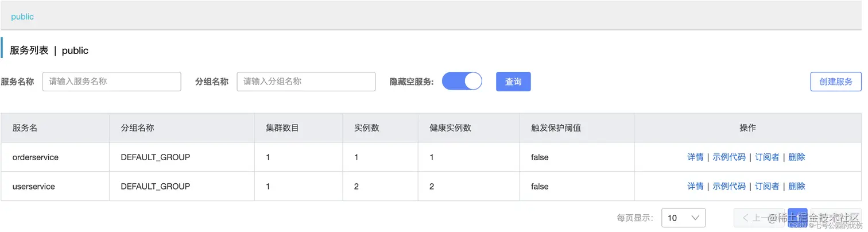Click false in the orderservice row
Image resolution: width=868 pixels, height=232 pixels.
coord(540,157)
